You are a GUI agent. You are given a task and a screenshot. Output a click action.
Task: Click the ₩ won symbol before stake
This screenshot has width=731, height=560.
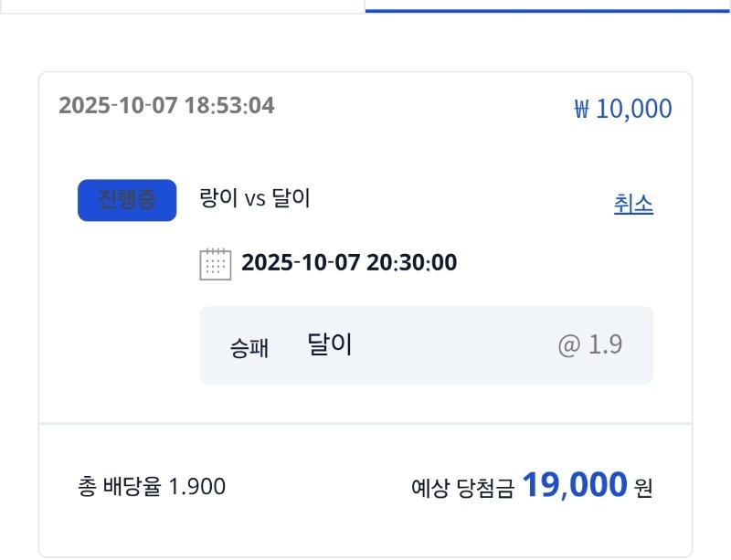(x=582, y=110)
